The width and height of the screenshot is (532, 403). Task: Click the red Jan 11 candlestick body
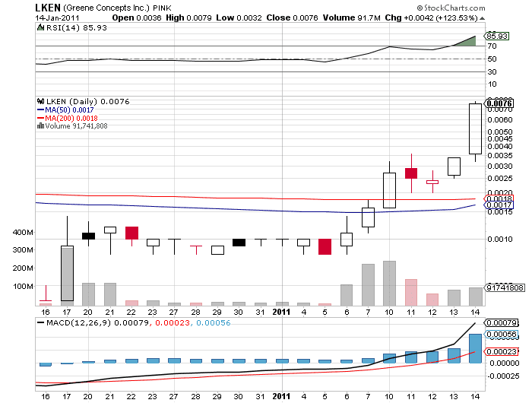point(411,173)
